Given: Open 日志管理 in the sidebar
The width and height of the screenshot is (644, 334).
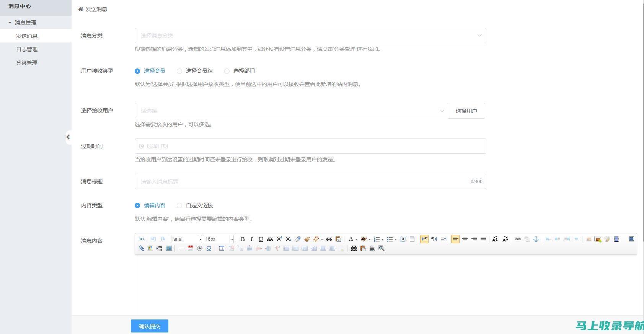Looking at the screenshot, I should click(27, 49).
